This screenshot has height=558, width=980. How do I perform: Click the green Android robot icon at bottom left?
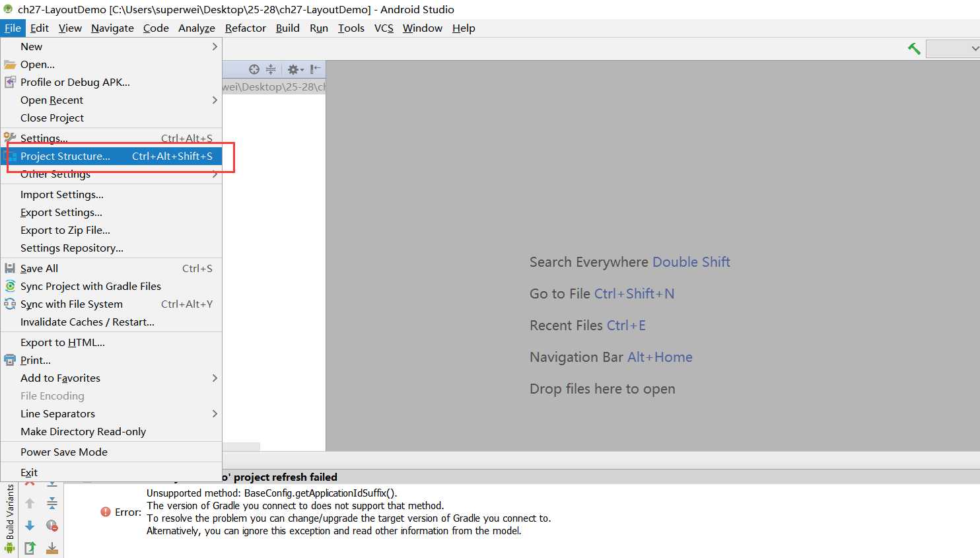click(x=9, y=548)
